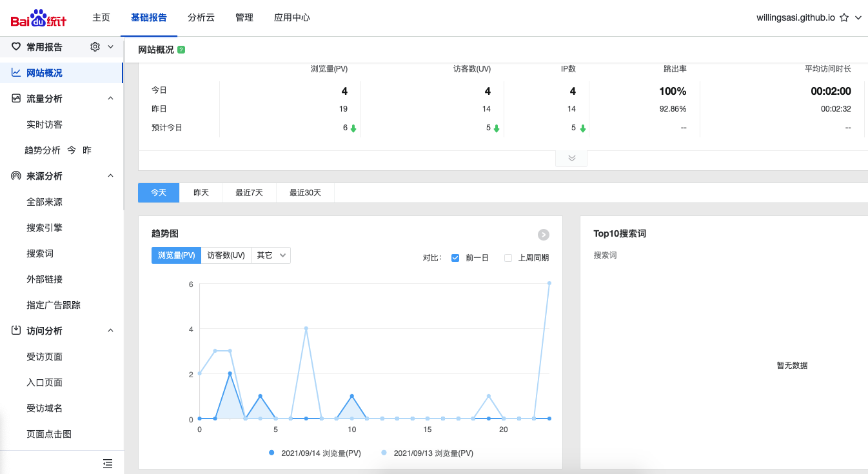868x474 pixels.
Task: Expand the summary table with double chevron
Action: click(x=571, y=158)
